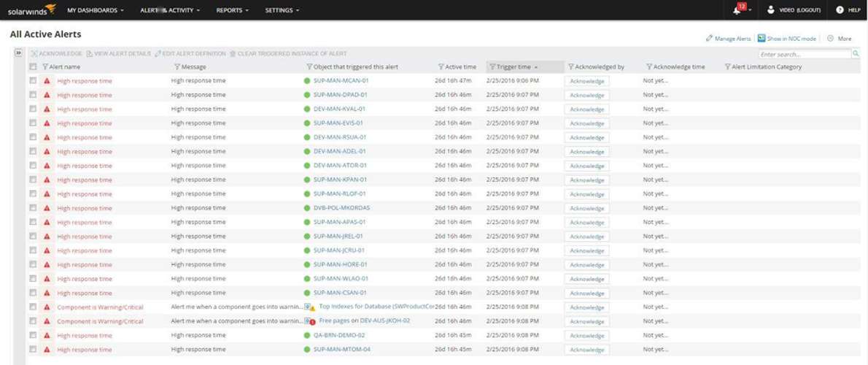
Task: Click the green status icon for SUP-MAN-MCAN-01
Action: [307, 81]
